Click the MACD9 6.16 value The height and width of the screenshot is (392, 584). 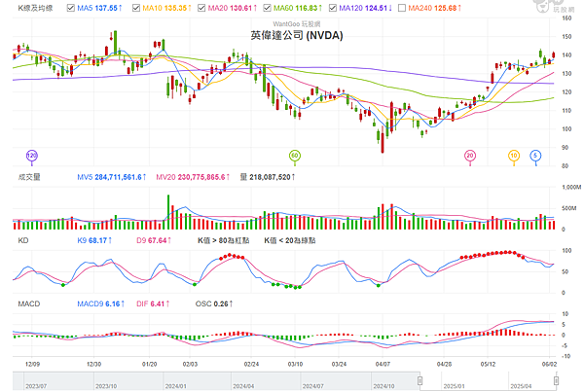point(101,303)
